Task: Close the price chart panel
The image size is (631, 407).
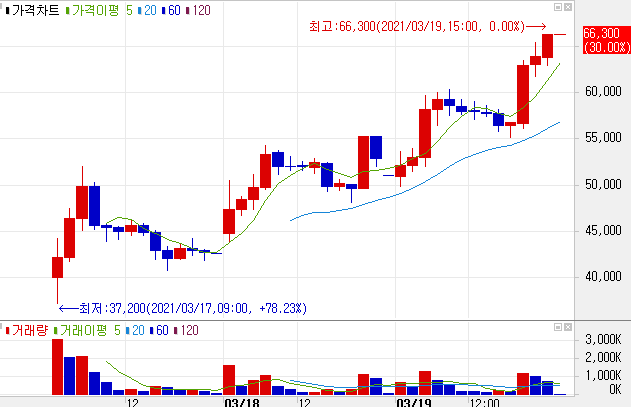Action: [x=568, y=7]
